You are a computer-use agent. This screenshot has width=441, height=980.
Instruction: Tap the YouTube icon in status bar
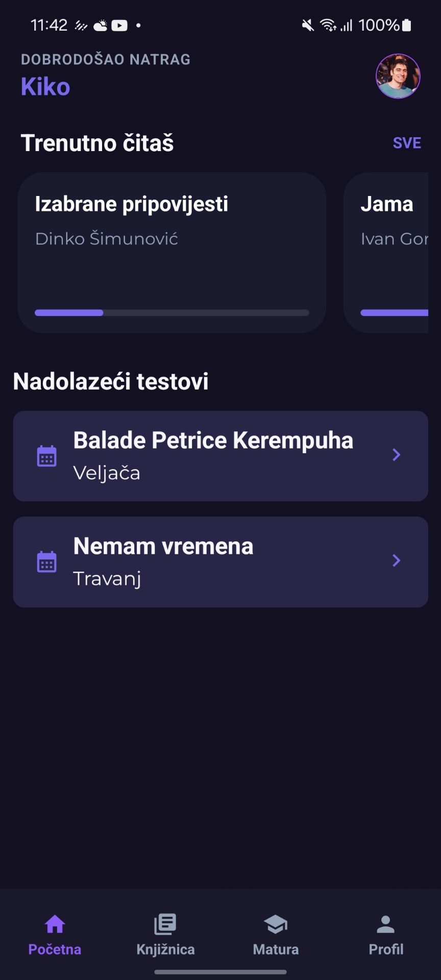click(119, 25)
